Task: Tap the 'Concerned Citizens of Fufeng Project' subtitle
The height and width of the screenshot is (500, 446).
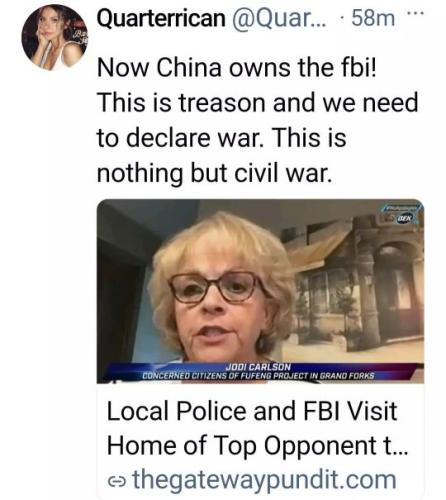Action: 258,376
